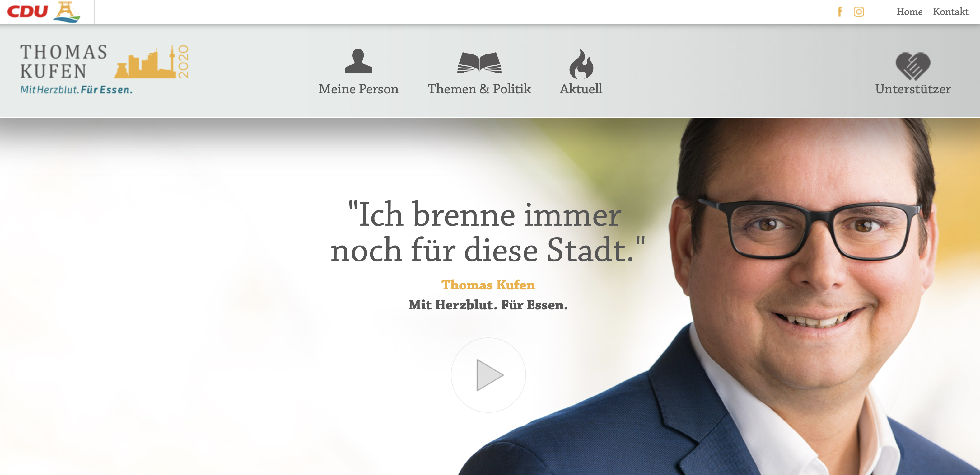Open the Meine Person section
The height and width of the screenshot is (475, 980).
point(358,89)
